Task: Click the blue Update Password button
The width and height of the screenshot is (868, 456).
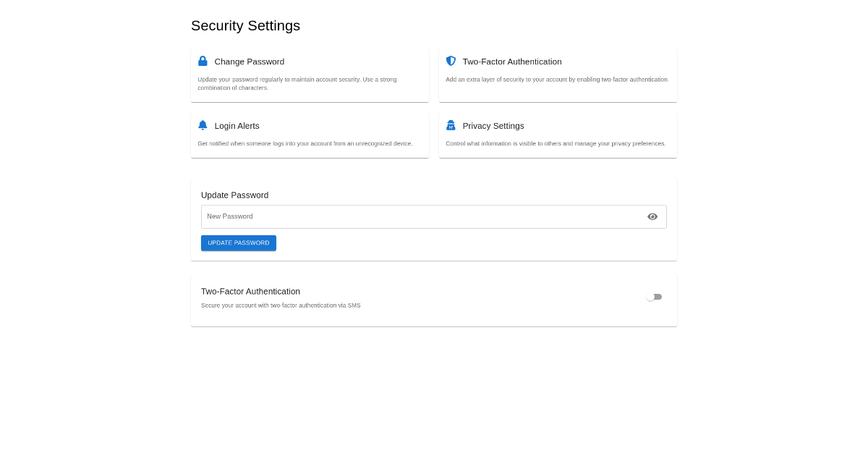Action: click(x=239, y=243)
